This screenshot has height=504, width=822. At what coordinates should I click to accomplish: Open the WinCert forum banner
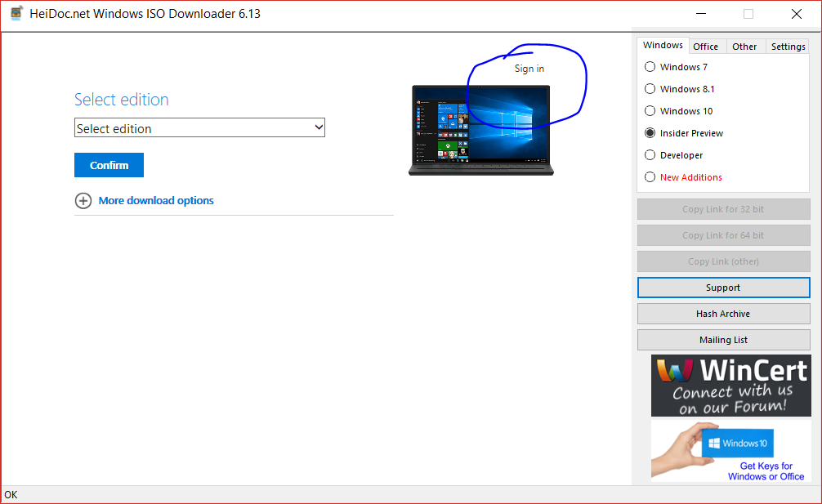[x=730, y=386]
